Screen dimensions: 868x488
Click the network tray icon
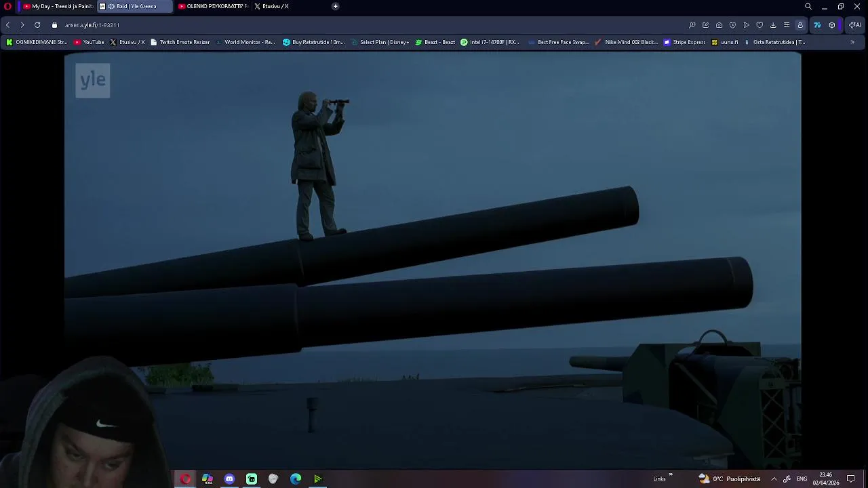787,479
